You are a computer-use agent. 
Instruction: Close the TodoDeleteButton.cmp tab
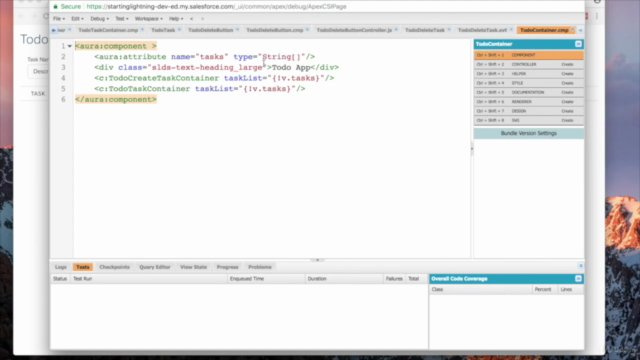tap(307, 30)
